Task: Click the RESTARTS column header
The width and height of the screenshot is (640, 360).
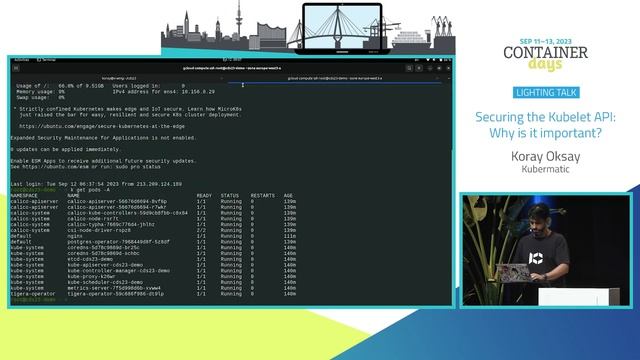Action: click(x=263, y=196)
